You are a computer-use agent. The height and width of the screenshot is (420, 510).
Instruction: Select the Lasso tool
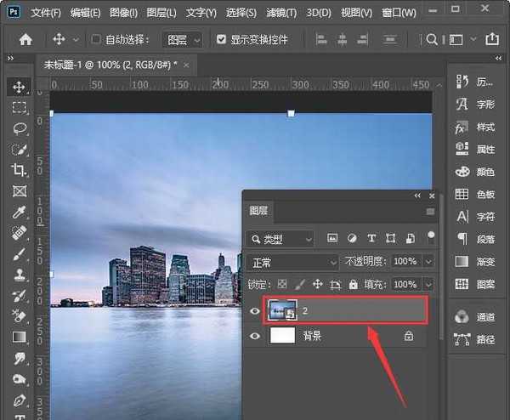tap(19, 128)
